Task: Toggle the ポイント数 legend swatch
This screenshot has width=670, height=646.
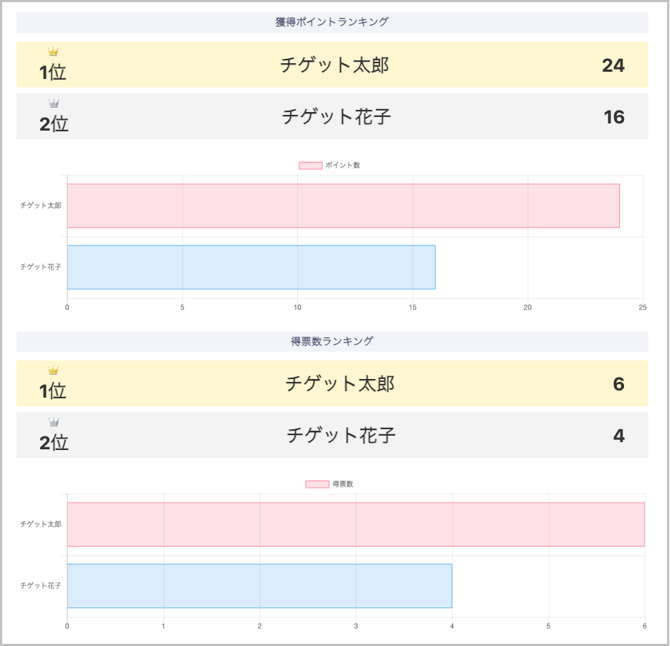Action: click(x=310, y=165)
